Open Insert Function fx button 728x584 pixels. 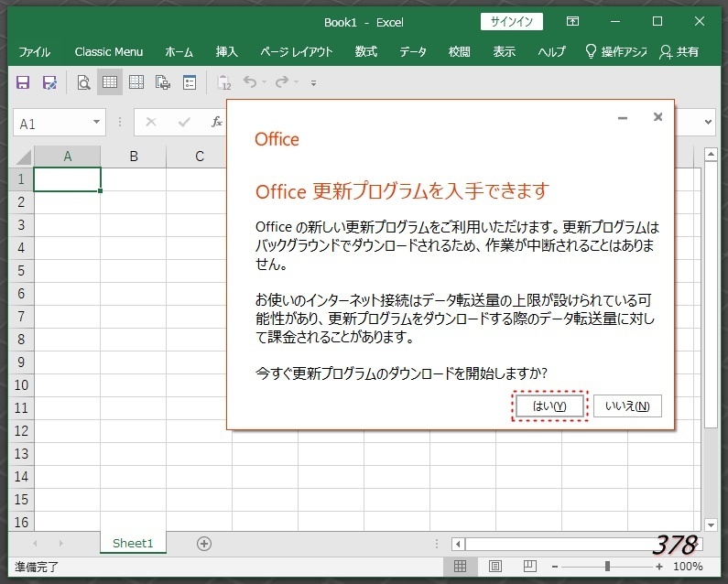(x=217, y=122)
